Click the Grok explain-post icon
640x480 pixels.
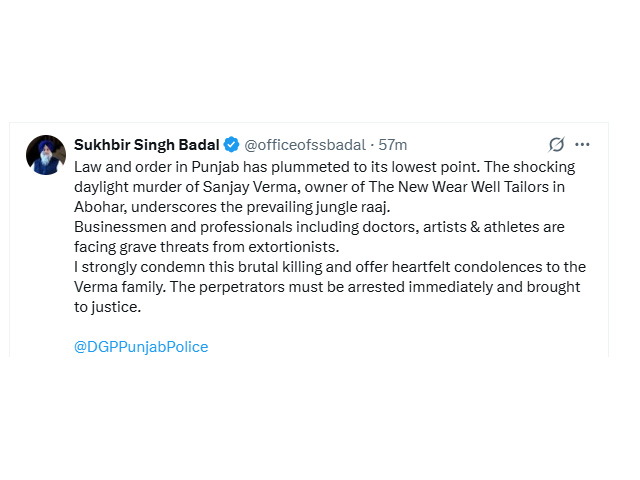click(556, 144)
